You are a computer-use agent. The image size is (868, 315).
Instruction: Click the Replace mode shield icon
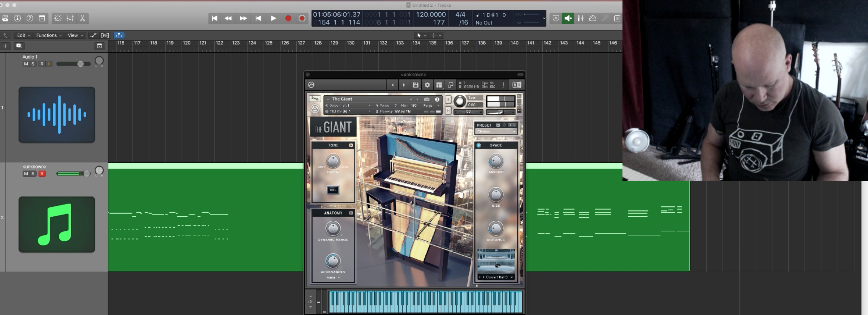[556, 18]
